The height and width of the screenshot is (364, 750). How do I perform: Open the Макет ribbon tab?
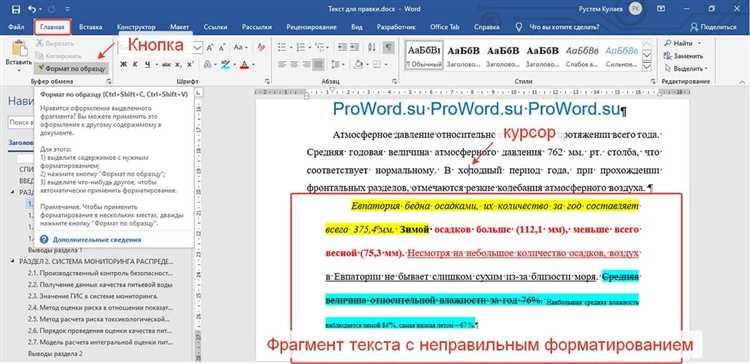179,27
